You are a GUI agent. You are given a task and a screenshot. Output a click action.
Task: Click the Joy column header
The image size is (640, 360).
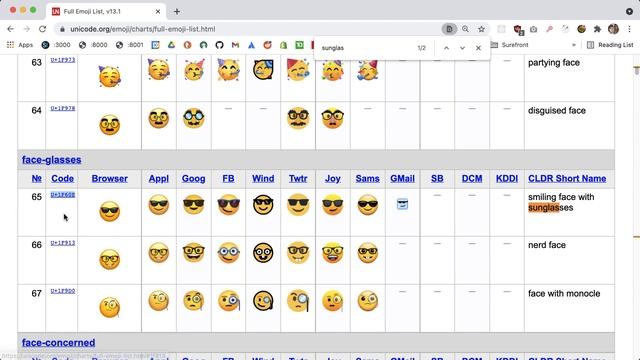pos(333,178)
